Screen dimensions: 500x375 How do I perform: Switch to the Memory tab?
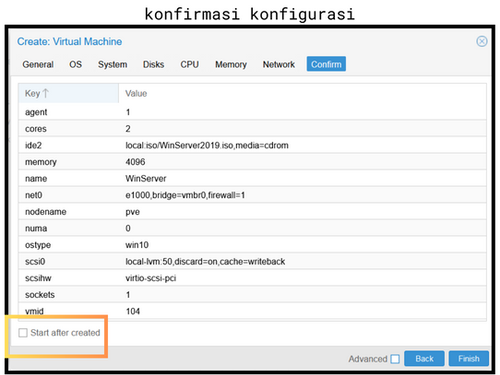tap(231, 64)
